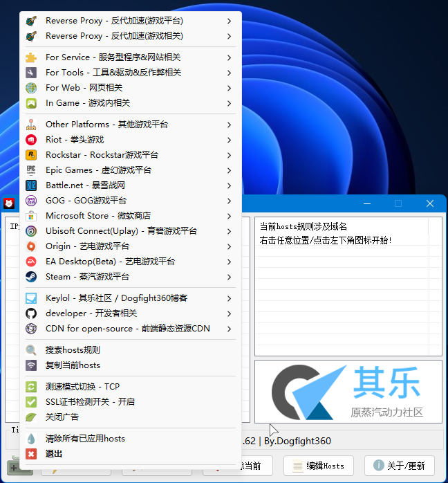Open Rockstar游戏平台 menu entry
Image resolution: width=448 pixels, height=483 pixels.
click(x=131, y=155)
